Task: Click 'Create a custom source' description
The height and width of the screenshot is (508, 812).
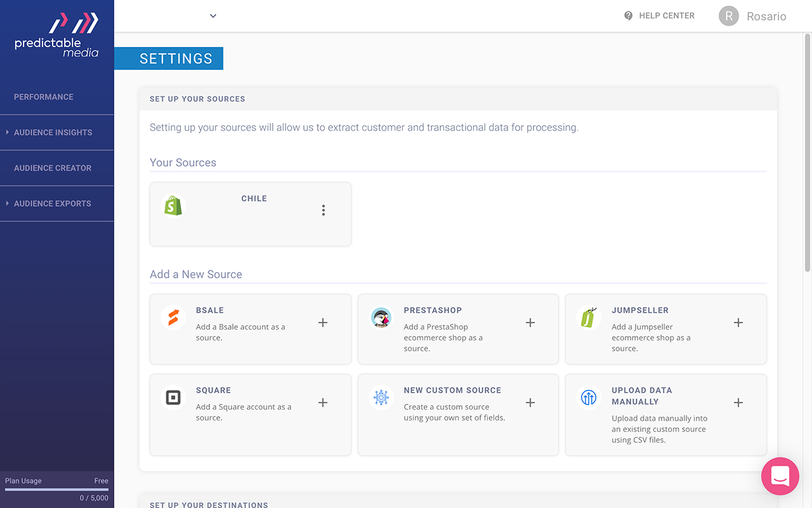Action: [454, 412]
